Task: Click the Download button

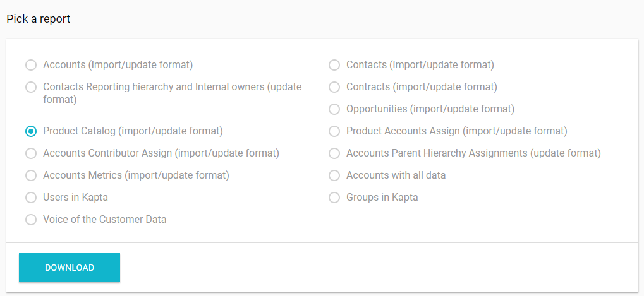Action: tap(70, 268)
